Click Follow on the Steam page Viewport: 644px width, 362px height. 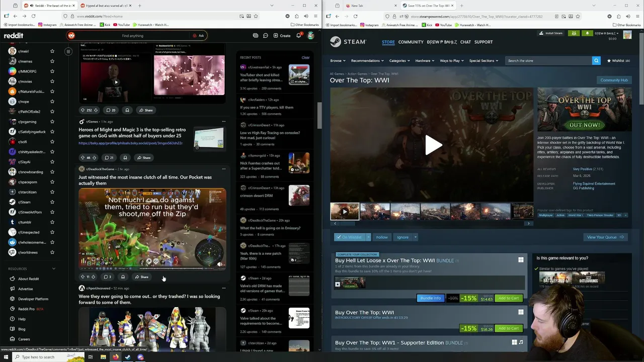382,237
